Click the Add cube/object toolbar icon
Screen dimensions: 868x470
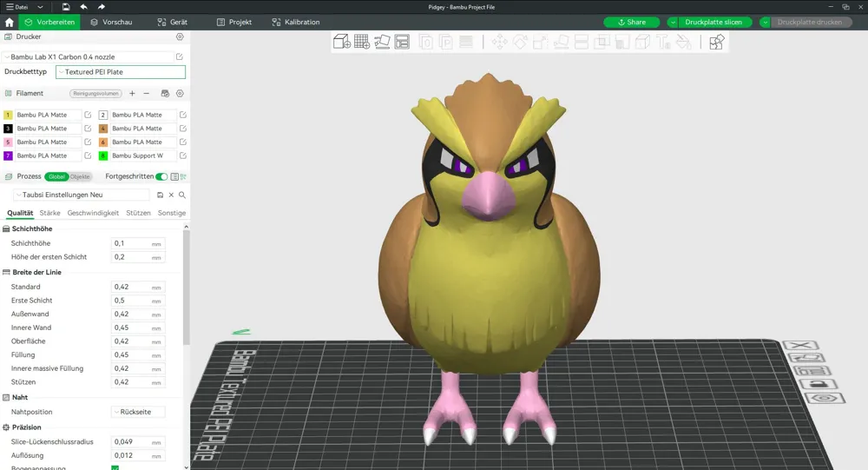coord(341,42)
